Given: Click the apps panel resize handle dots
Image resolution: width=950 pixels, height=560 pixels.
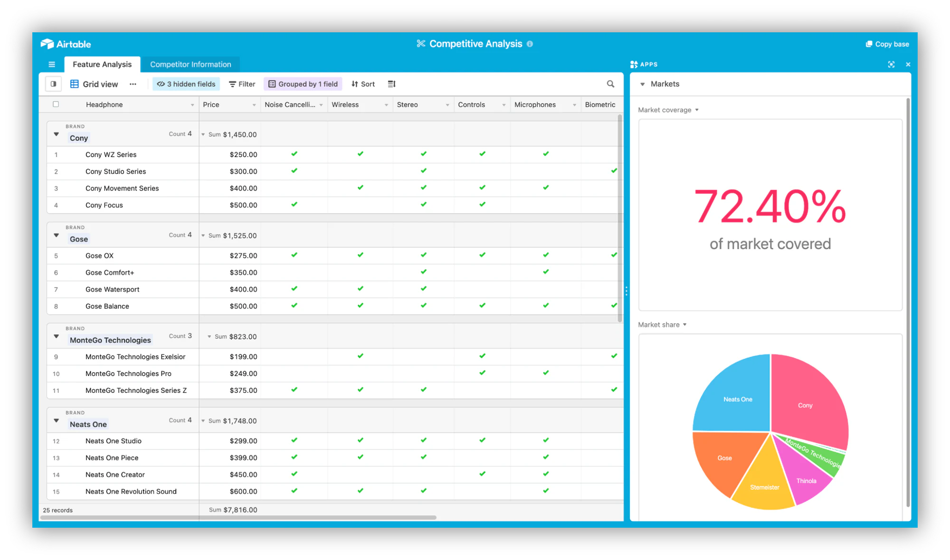Looking at the screenshot, I should [x=627, y=291].
